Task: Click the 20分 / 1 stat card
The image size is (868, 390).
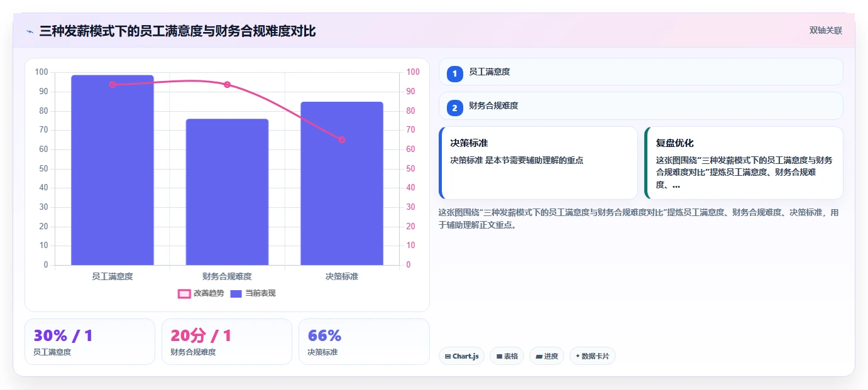Action: 227,342
